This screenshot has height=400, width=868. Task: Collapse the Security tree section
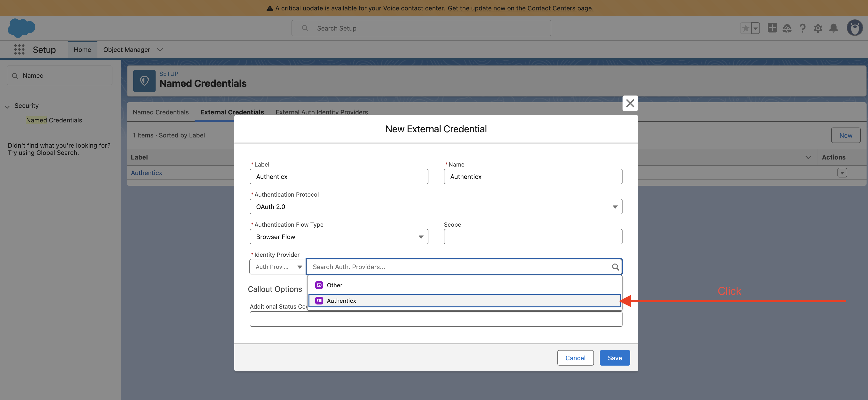(x=7, y=106)
